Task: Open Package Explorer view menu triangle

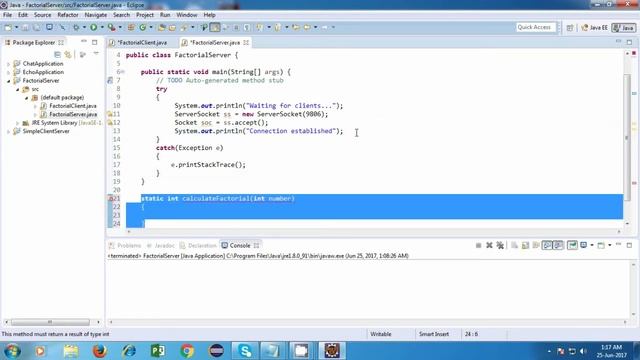Action: click(96, 54)
